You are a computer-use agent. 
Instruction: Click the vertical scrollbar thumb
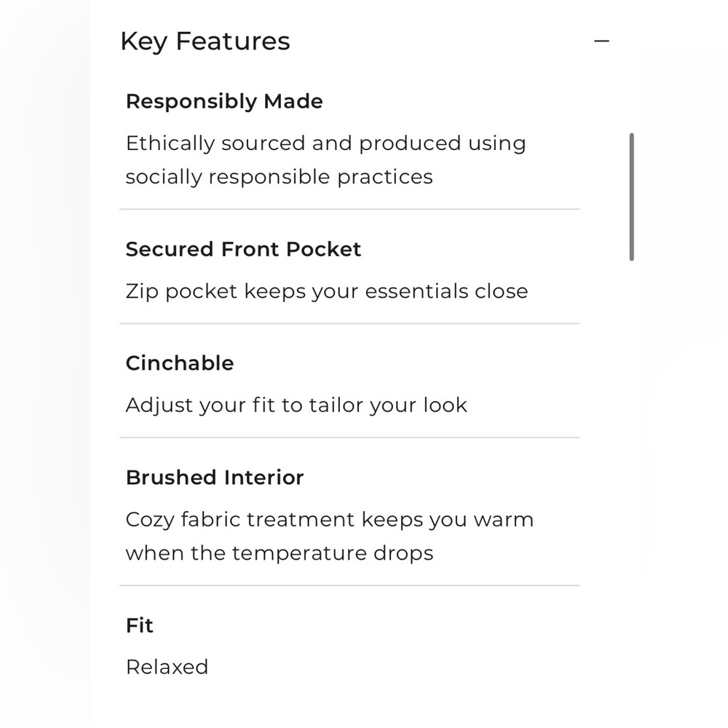click(x=631, y=197)
